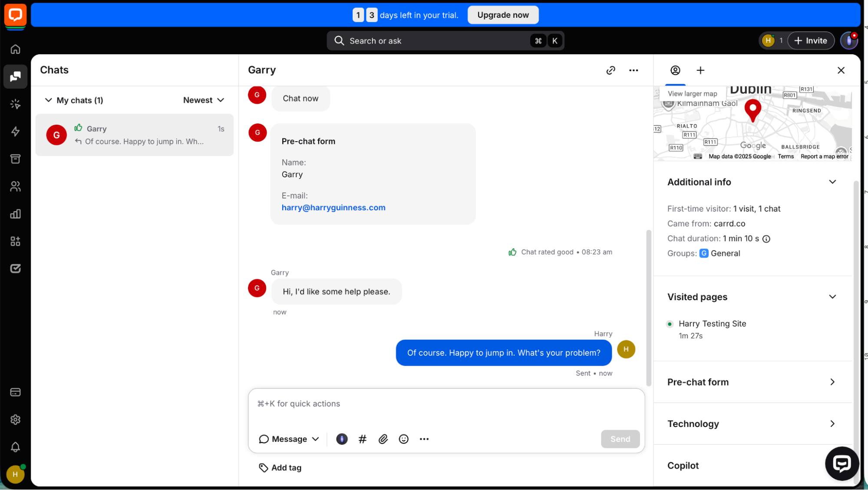Click the Upgrade now button
868x490 pixels.
[503, 14]
